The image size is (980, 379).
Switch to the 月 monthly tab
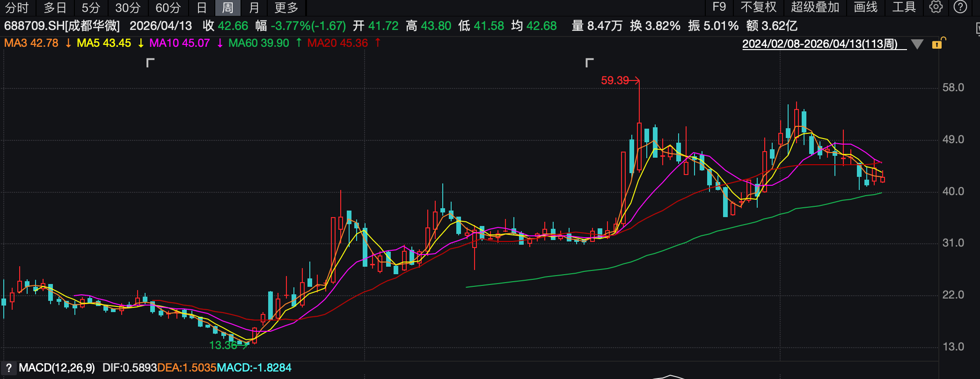254,7
